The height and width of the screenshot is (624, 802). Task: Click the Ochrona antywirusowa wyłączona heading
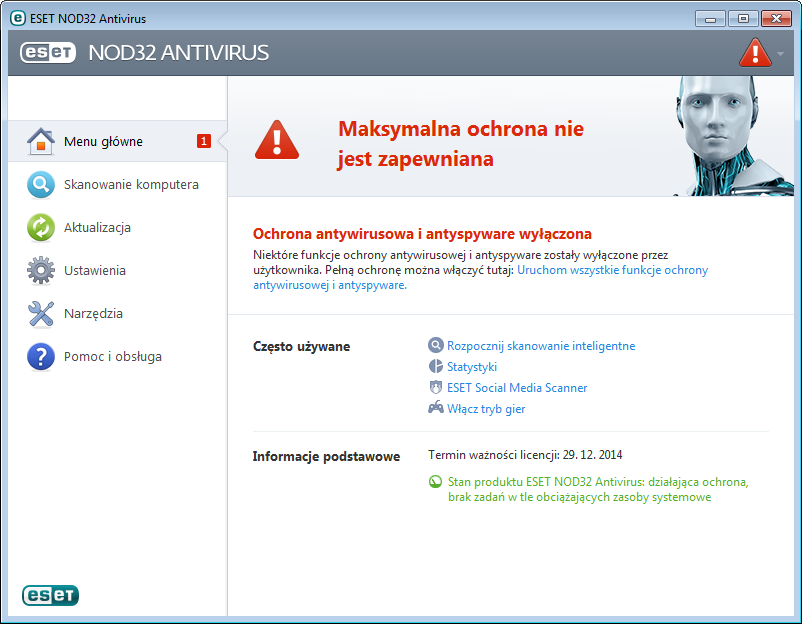[x=422, y=234]
